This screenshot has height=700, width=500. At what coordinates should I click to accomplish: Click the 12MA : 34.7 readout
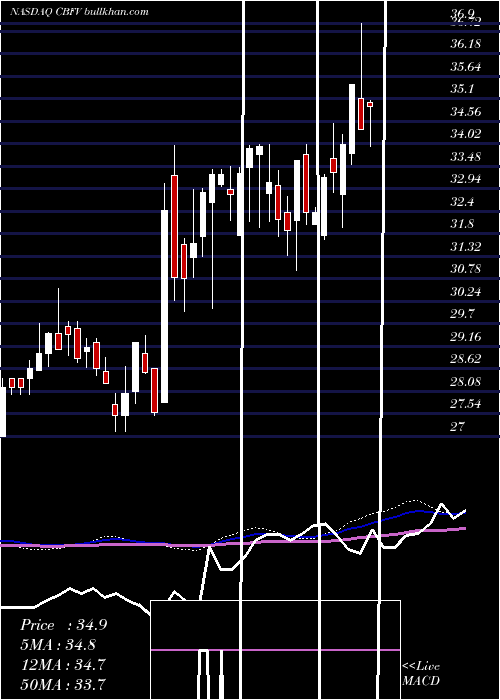point(63,664)
